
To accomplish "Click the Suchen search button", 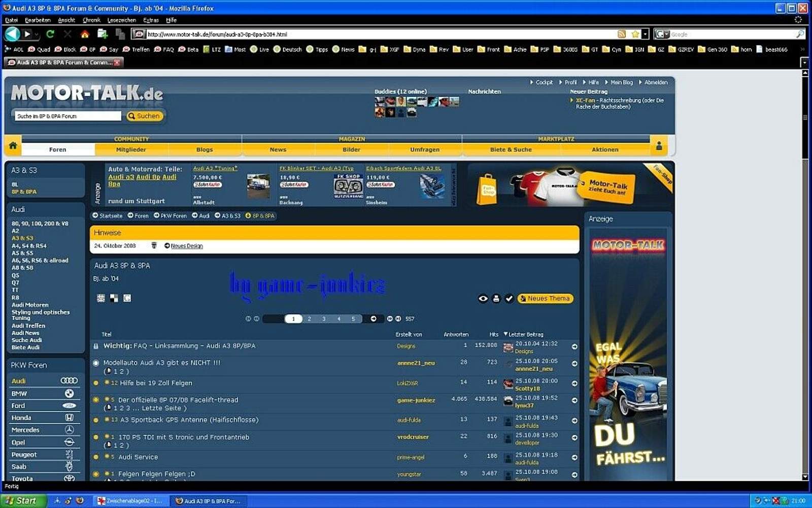I will coord(145,116).
